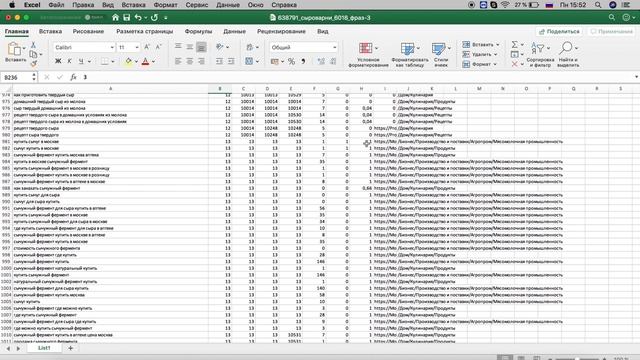Toggle middle vertical alignment

point(189,47)
